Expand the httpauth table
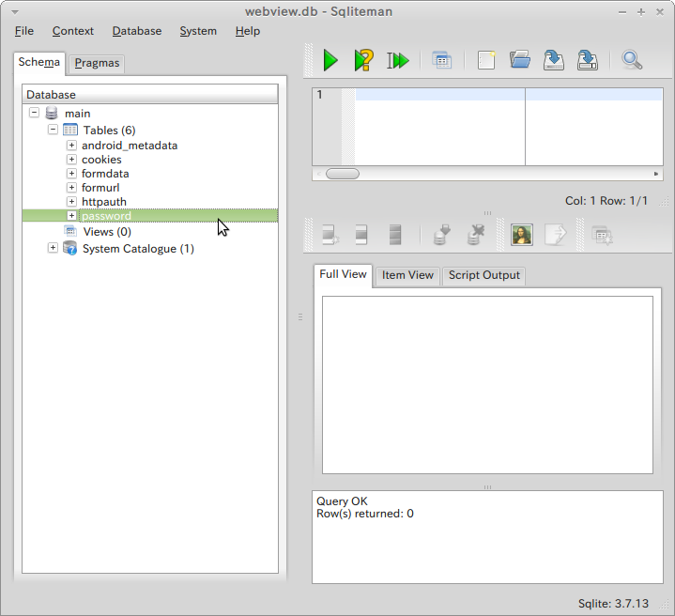 [x=71, y=202]
